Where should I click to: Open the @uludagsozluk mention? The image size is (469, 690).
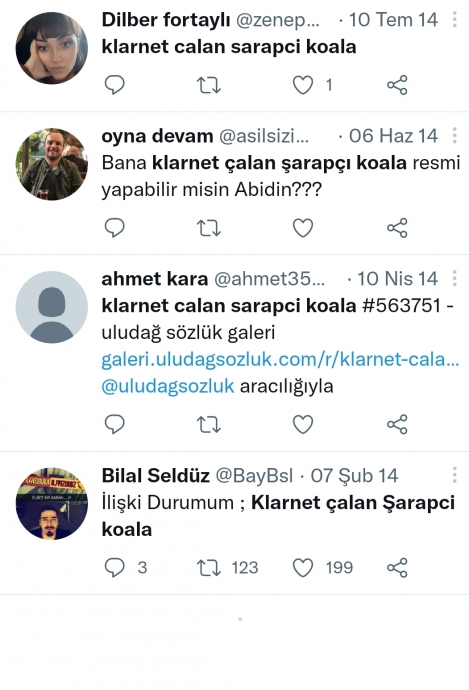[x=168, y=386]
